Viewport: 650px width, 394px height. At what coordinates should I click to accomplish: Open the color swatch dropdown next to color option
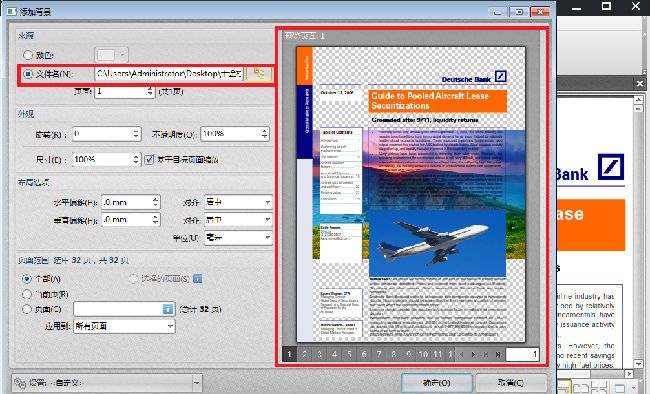[x=111, y=55]
